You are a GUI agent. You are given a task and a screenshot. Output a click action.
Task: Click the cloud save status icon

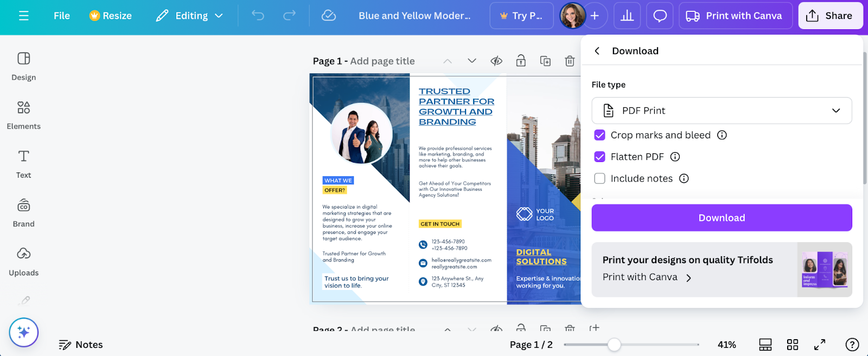click(x=329, y=16)
